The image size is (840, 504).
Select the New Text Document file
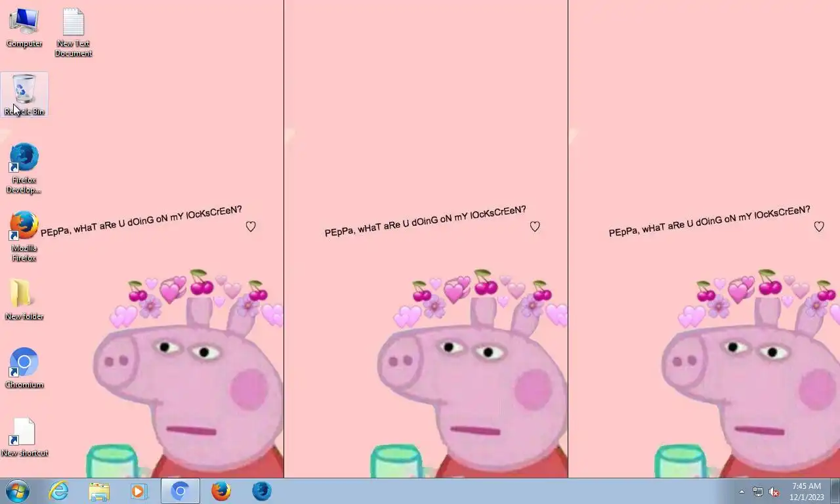[73, 32]
